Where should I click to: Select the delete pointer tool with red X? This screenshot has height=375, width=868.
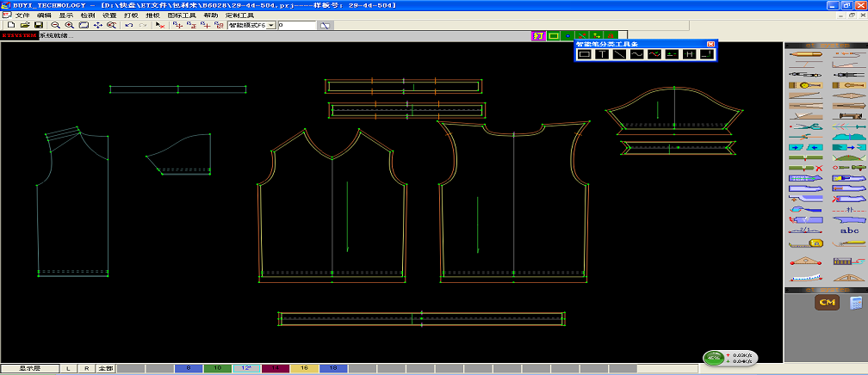[x=160, y=25]
